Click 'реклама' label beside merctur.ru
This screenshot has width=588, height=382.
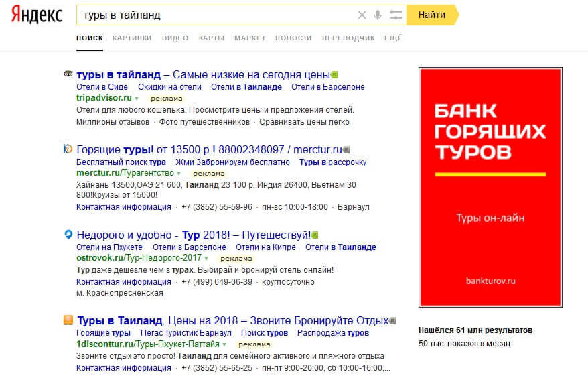[209, 174]
